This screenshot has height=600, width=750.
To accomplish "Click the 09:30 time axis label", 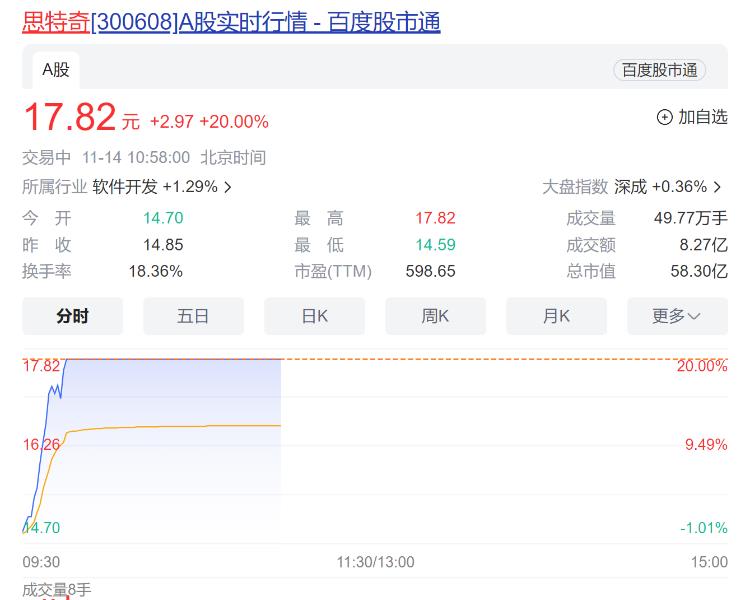I will tap(41, 562).
